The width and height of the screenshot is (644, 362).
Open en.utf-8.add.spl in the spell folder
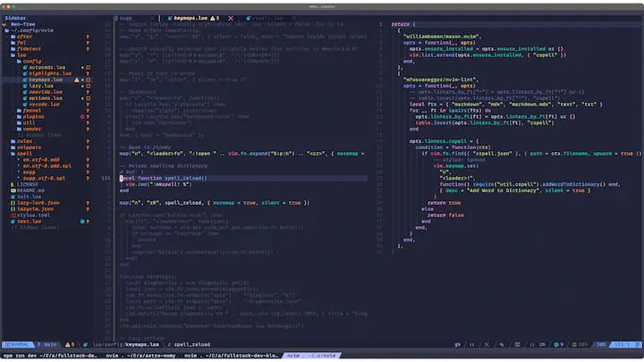click(47, 166)
